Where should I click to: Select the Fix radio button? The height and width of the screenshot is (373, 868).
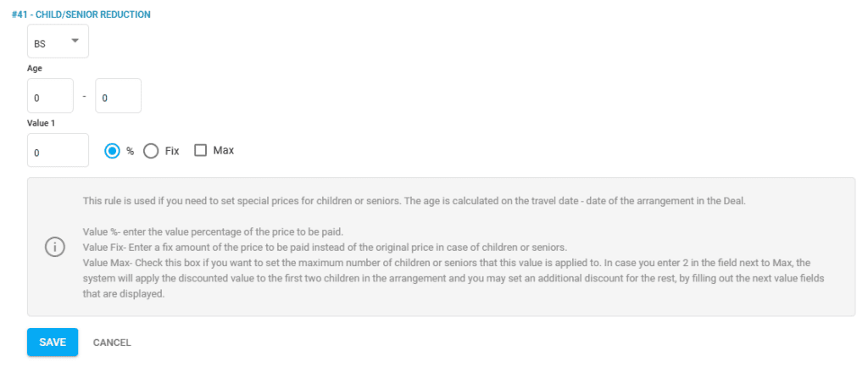point(151,151)
